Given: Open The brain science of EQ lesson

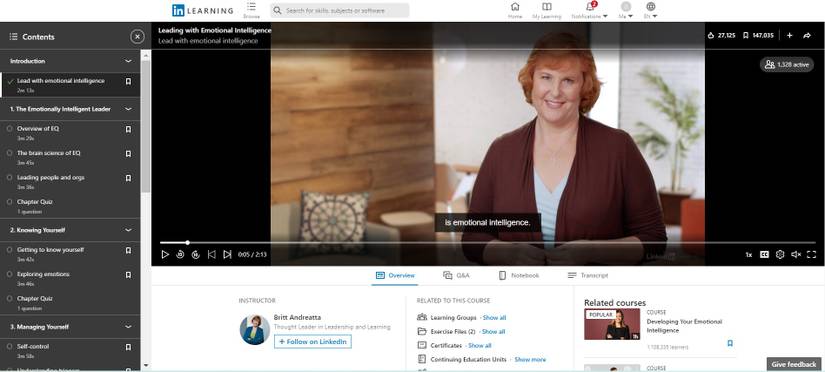Looking at the screenshot, I should coord(70,157).
